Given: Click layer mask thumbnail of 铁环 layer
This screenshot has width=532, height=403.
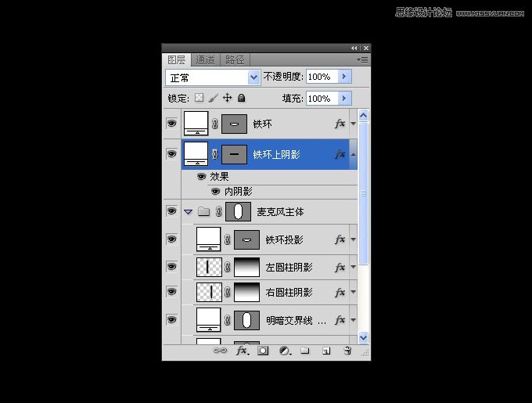Looking at the screenshot, I should pos(234,124).
